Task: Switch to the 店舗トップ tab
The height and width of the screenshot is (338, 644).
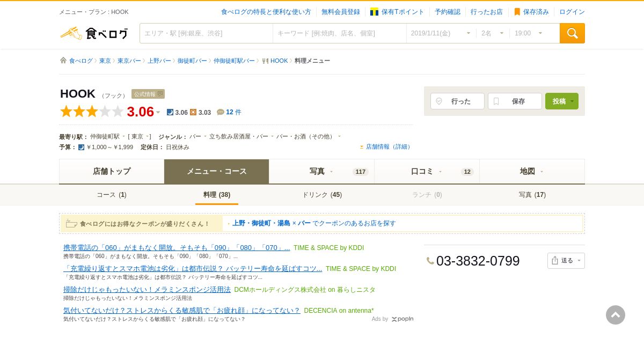Action: click(x=112, y=171)
